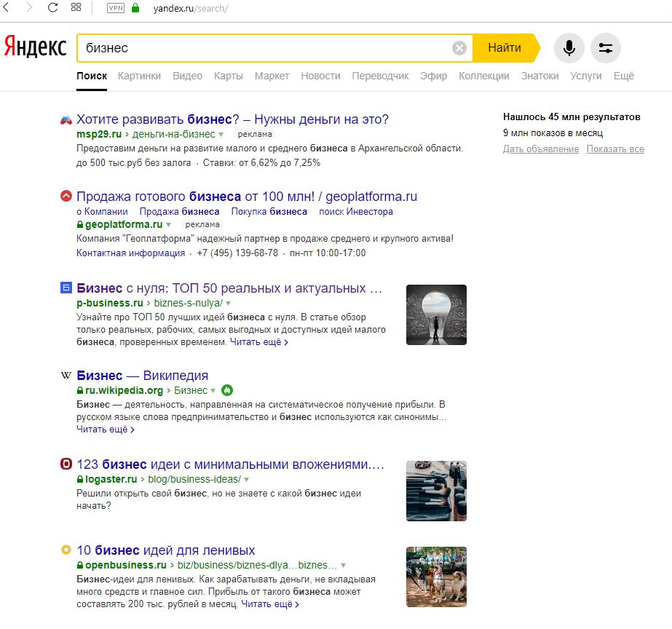The image size is (672, 629).
Task: Open the Переводчик tab
Action: (380, 76)
